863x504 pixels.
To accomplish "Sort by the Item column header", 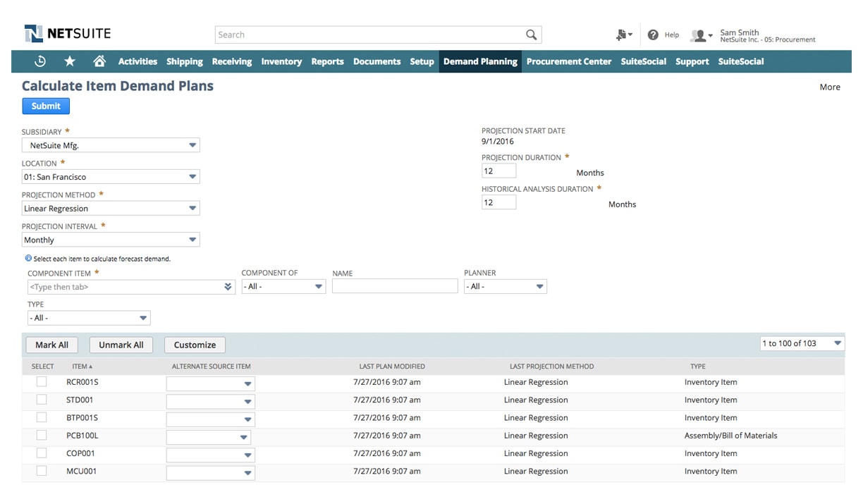I will pos(82,367).
